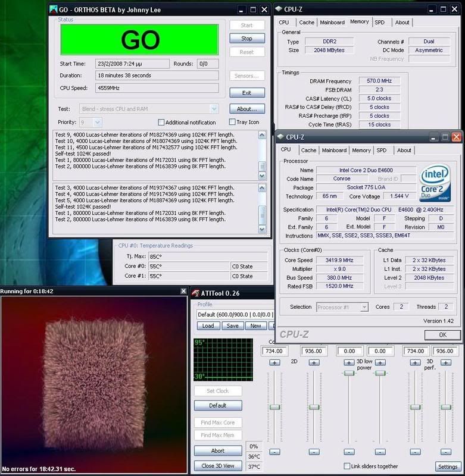This screenshot has height=476, width=465.
Task: Click the ATITool profile name field
Action: click(235, 315)
